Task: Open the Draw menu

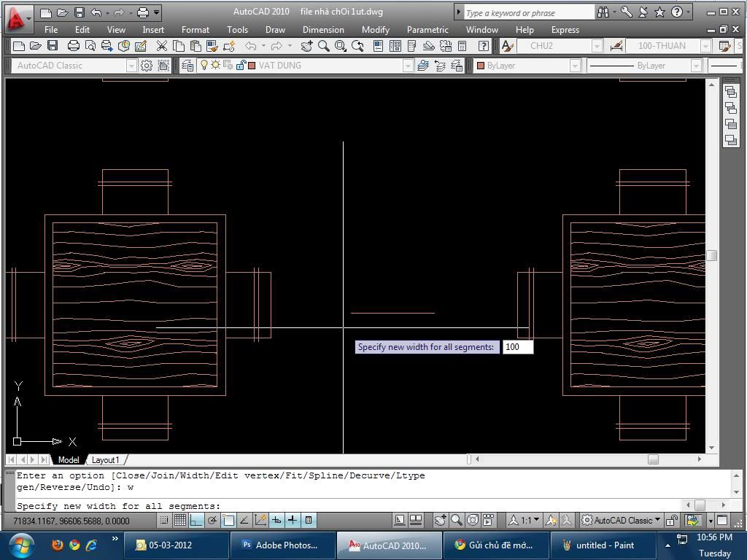Action: click(275, 29)
